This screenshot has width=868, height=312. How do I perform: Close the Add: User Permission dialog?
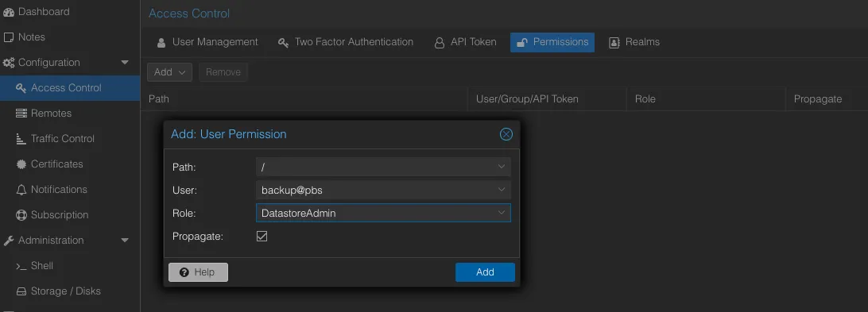[x=506, y=134]
